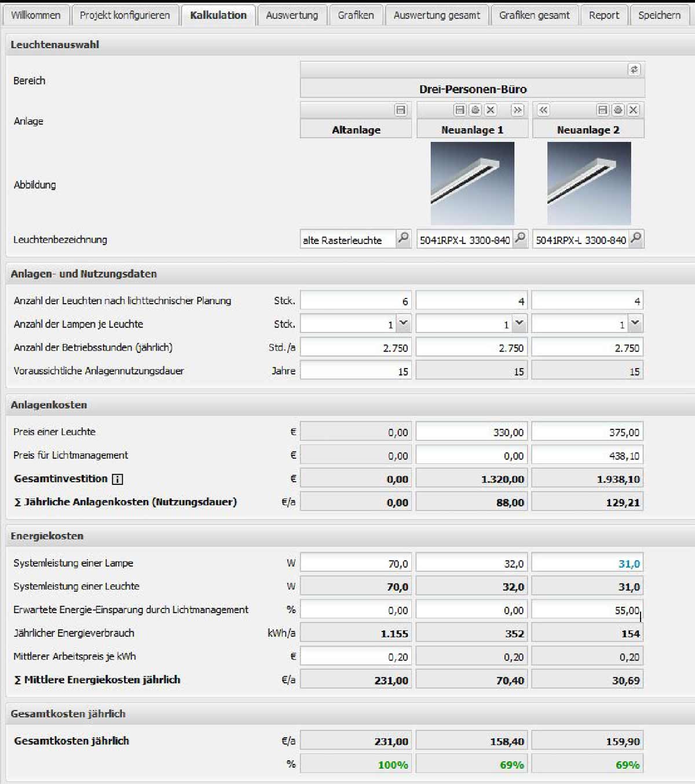
Task: Edit the Altanlage price per kWh field
Action: [356, 657]
